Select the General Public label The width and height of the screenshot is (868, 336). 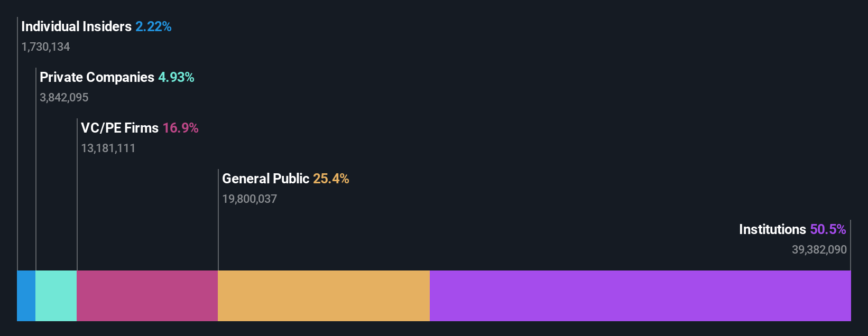265,179
